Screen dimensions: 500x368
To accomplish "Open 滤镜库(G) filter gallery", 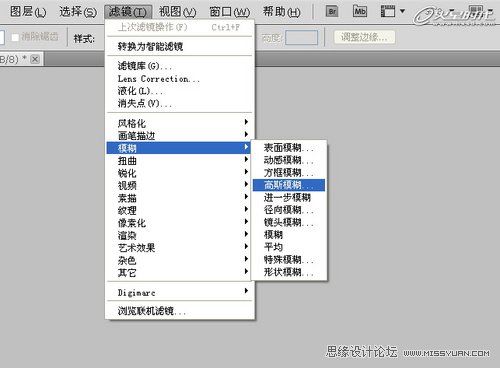I will pyautogui.click(x=180, y=66).
